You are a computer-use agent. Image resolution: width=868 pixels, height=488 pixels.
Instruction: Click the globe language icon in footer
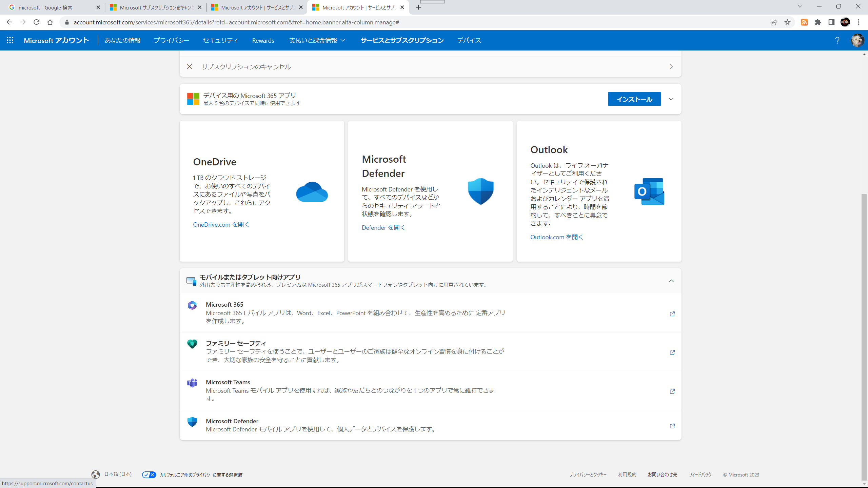point(96,474)
